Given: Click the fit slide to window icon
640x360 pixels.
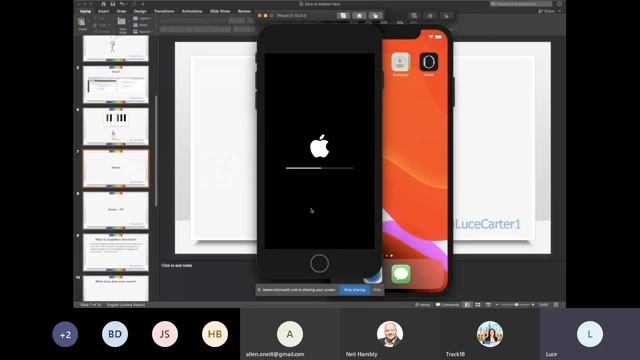Looking at the screenshot, I should [x=556, y=304].
